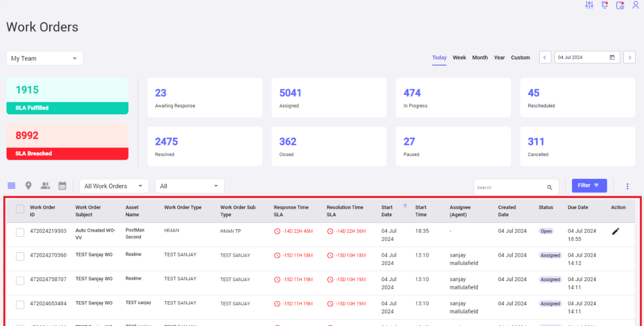Select the Today tab
The width and height of the screenshot is (644, 326).
click(439, 57)
